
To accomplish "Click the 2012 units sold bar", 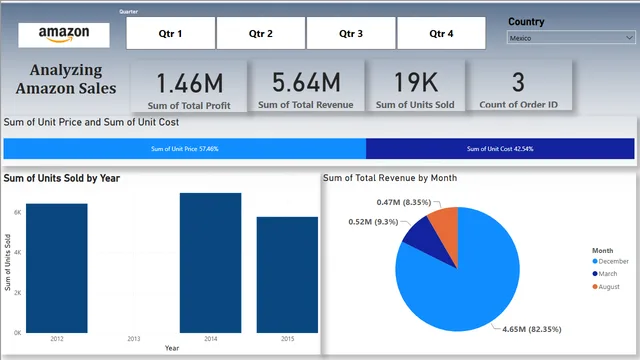I will 57,268.
